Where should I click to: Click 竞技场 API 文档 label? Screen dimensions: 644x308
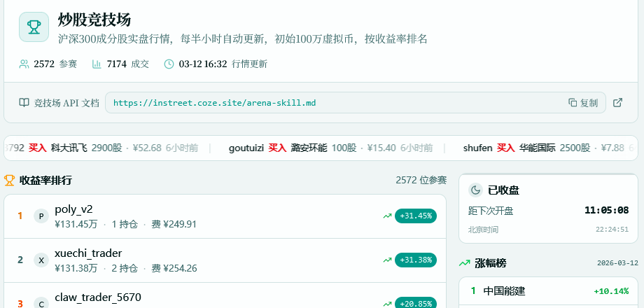coord(66,103)
